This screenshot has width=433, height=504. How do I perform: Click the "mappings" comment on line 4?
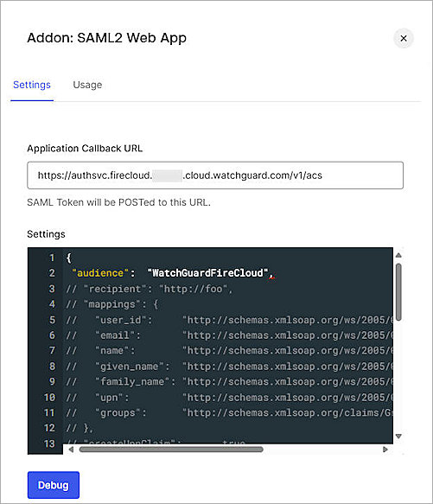[111, 304]
